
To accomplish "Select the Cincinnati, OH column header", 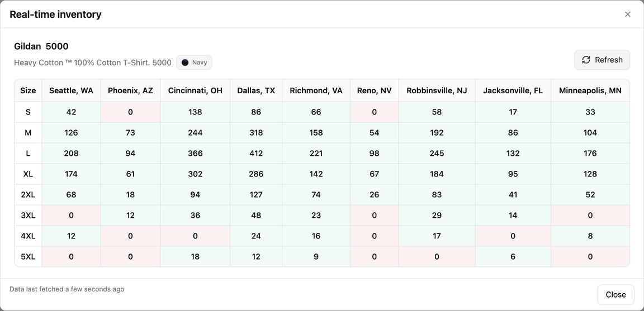I will [195, 90].
